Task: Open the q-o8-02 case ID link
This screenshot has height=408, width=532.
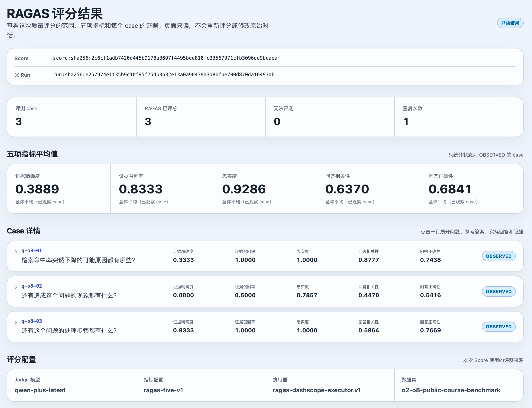Action: pos(31,286)
